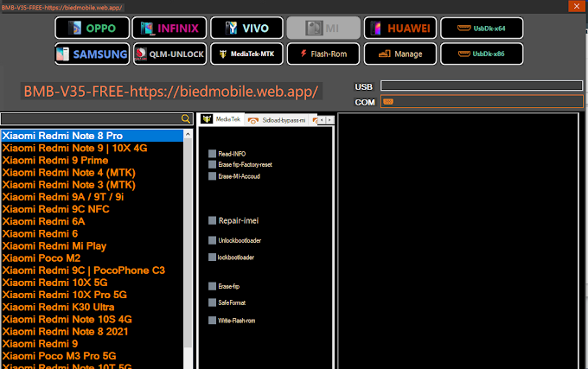Enable the Repair-imei checkbox
588x369 pixels.
[212, 220]
